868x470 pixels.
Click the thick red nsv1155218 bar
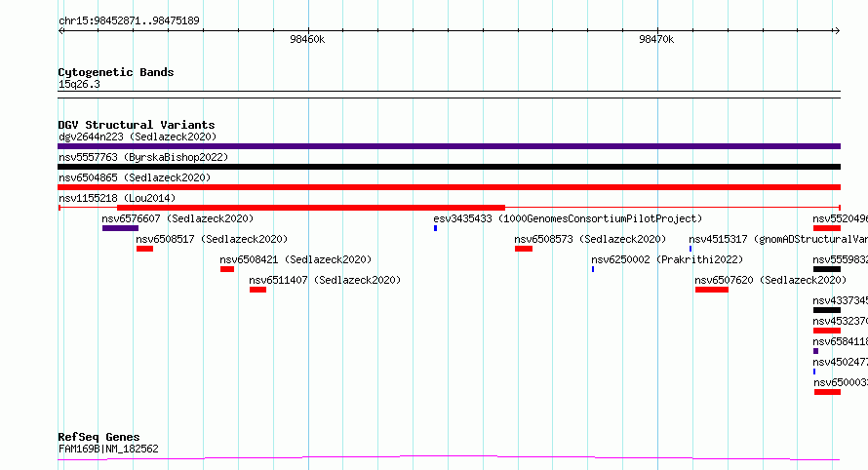coord(311,208)
